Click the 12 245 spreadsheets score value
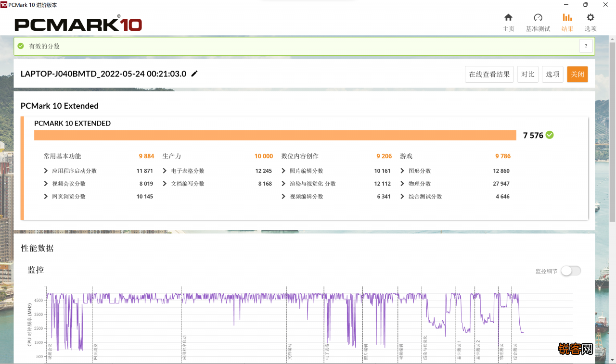The width and height of the screenshot is (616, 364). (264, 171)
